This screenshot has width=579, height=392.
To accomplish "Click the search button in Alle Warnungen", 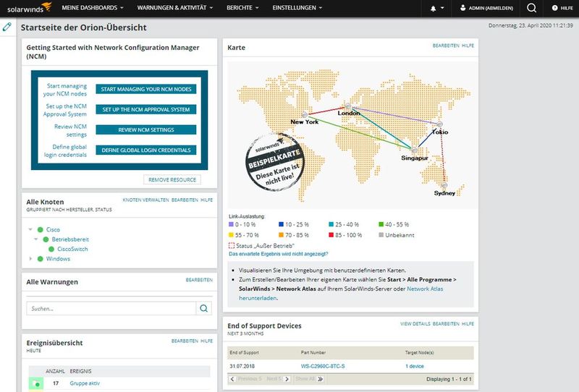I will point(203,308).
